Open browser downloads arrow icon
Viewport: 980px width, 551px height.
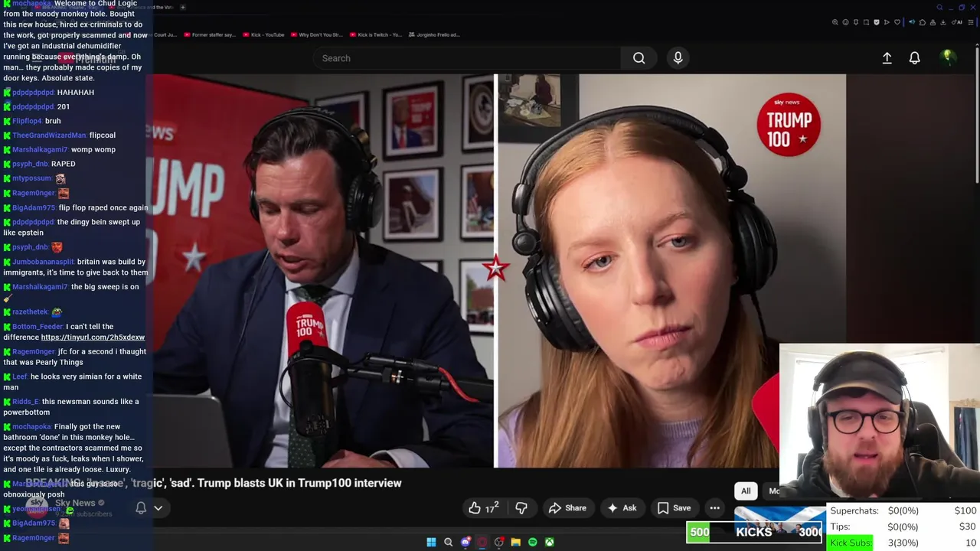pyautogui.click(x=943, y=22)
